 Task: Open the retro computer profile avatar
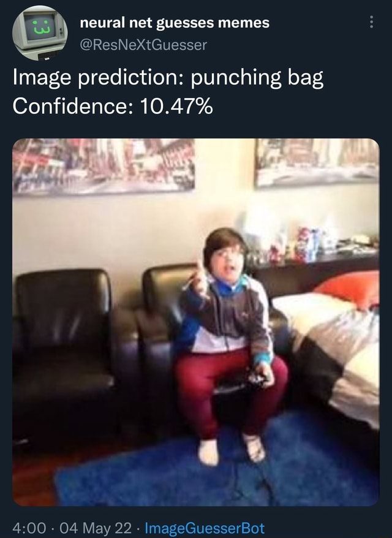pos(40,33)
